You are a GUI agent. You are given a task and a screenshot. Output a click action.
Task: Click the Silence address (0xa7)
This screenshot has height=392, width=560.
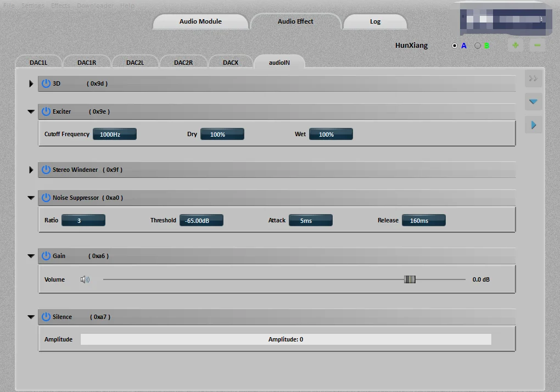(100, 317)
